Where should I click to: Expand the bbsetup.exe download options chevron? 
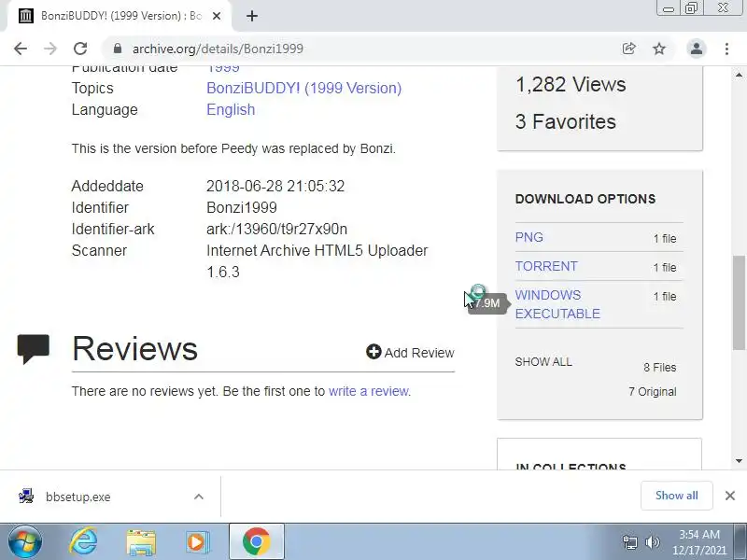[199, 497]
